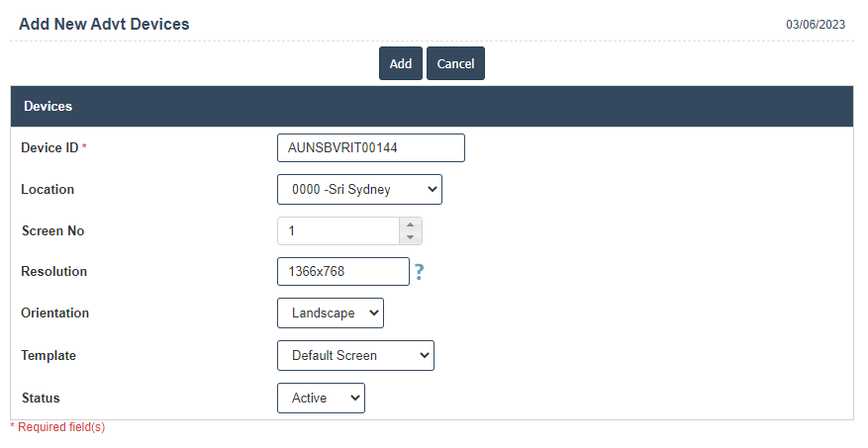Screen dimensions: 868x448
Task: Expand the Orientation dropdown
Action: tap(331, 314)
